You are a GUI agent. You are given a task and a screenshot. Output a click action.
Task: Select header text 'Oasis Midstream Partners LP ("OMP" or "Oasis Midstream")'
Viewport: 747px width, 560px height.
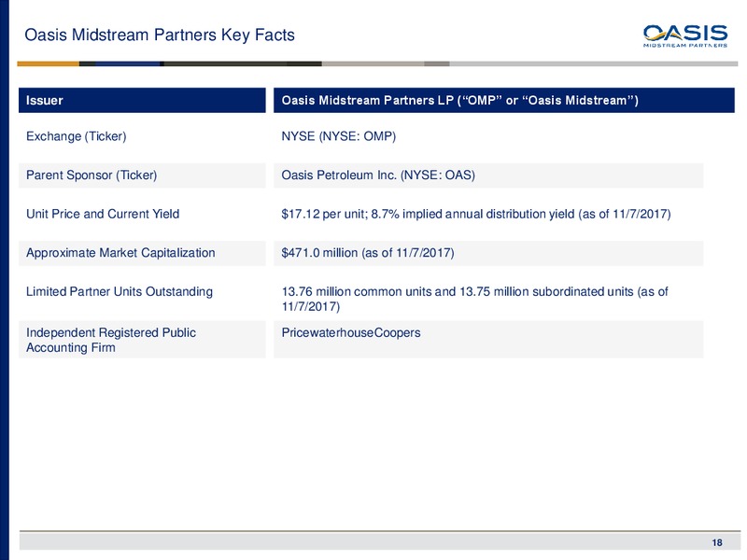(459, 101)
